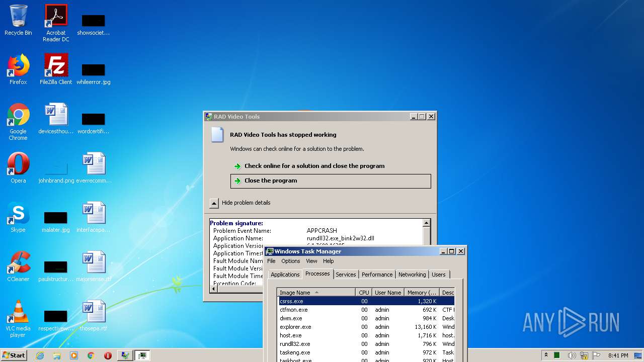Open File menu in Task Manager
The height and width of the screenshot is (362, 644).
tap(271, 261)
